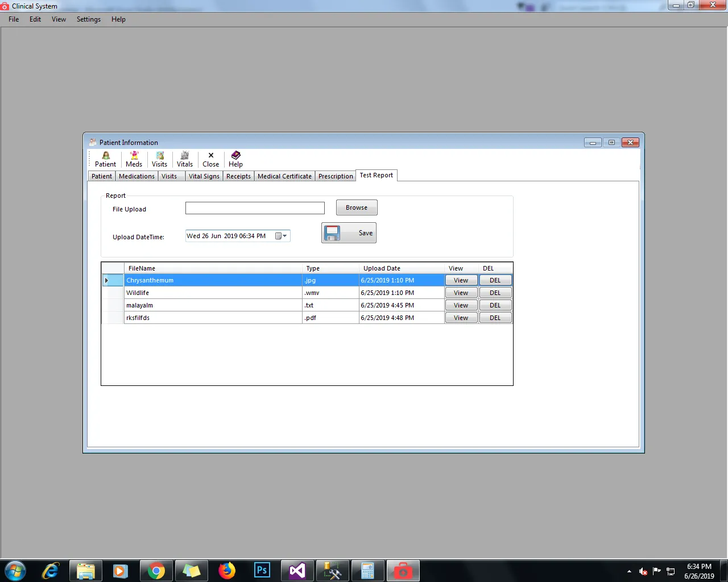The image size is (728, 582).
Task: Open Firefox from taskbar
Action: pyautogui.click(x=227, y=571)
